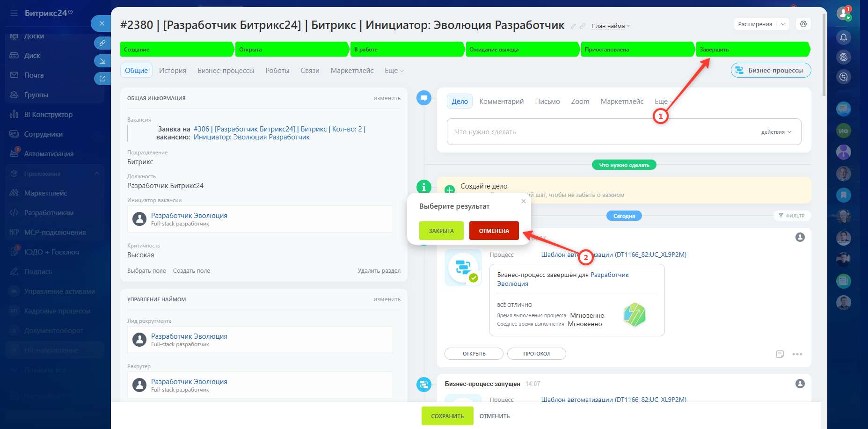Click the green plus icon by Создайте дело
Image resolution: width=868 pixels, height=429 pixels.
pos(450,190)
